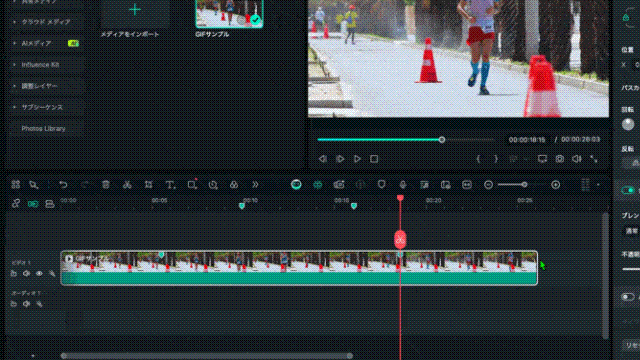
Task: Click the track-manager icon beside auto-ripple
Action: (x=50, y=203)
